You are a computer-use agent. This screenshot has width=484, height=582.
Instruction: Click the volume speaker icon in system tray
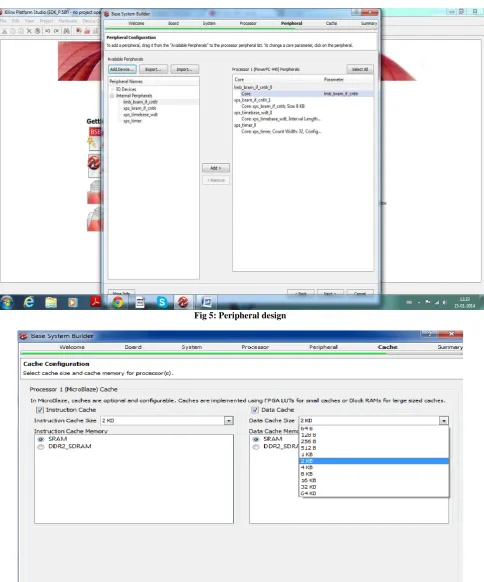coord(444,303)
